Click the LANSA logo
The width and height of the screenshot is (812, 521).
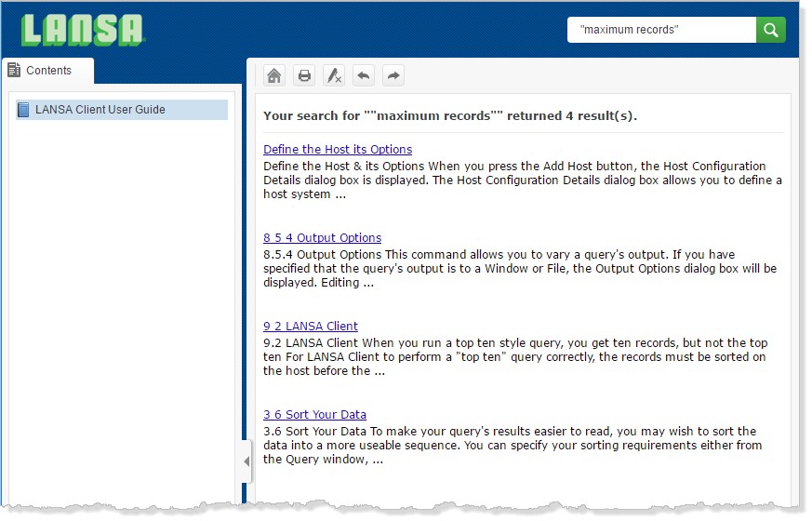coord(83,30)
